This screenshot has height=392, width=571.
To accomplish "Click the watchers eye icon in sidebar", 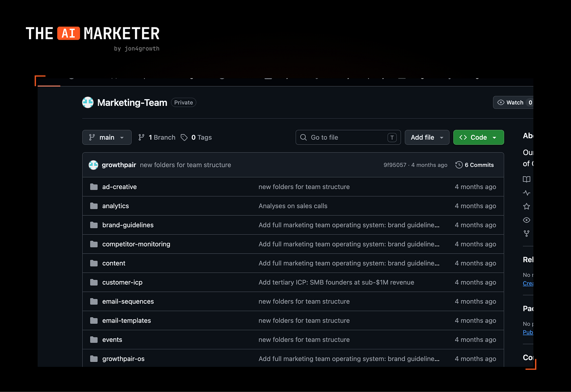I will pyautogui.click(x=527, y=220).
